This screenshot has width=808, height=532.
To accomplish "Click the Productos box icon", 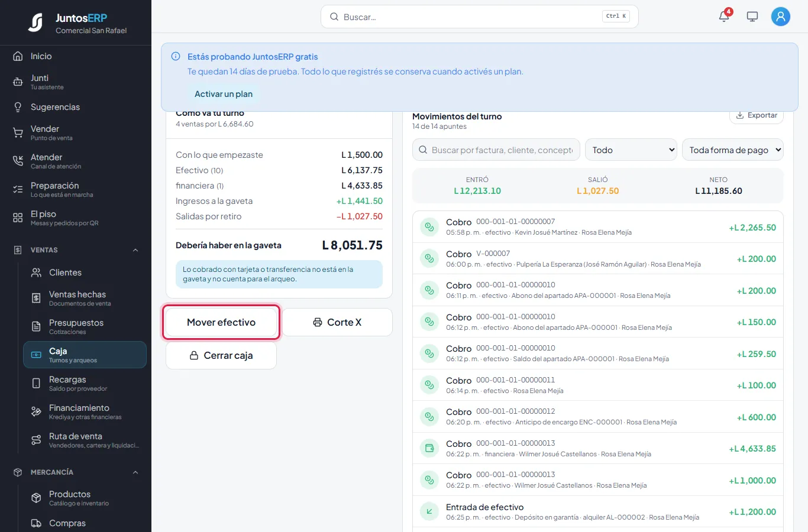I will pyautogui.click(x=36, y=498).
